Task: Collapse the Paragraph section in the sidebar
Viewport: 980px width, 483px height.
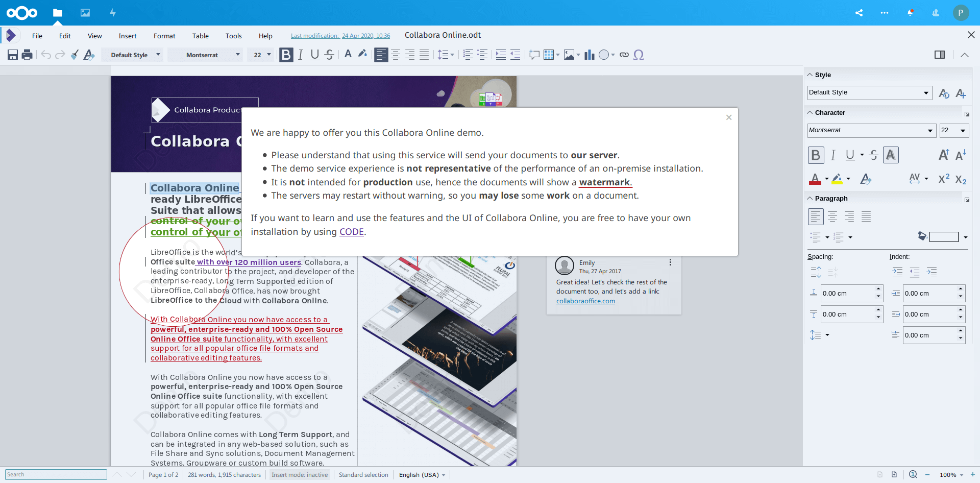Action: (x=811, y=199)
